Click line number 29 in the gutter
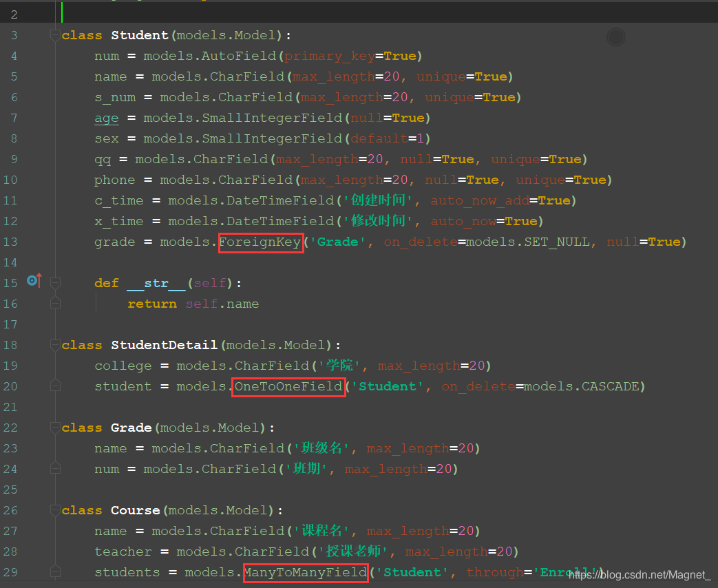The image size is (718, 588). point(10,572)
